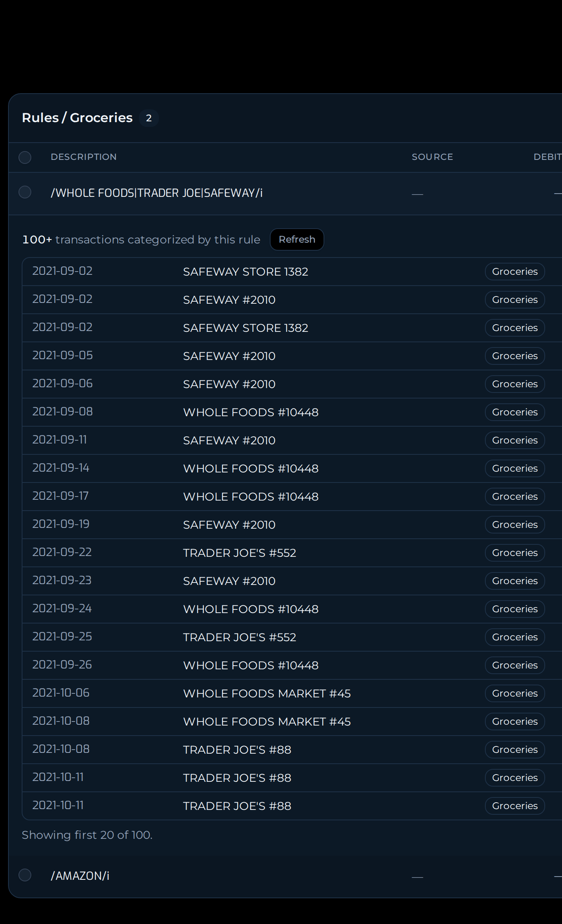Click Groceries tag on WHOLE FOODS #10448 2021-09-26
This screenshot has width=562, height=924.
point(515,665)
